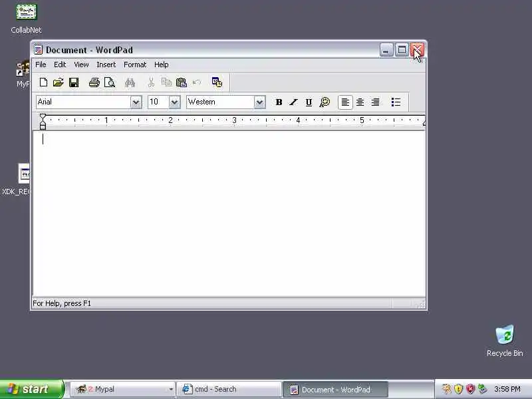532x399 pixels.
Task: Click the first-line indent marker on ruler
Action: point(43,118)
